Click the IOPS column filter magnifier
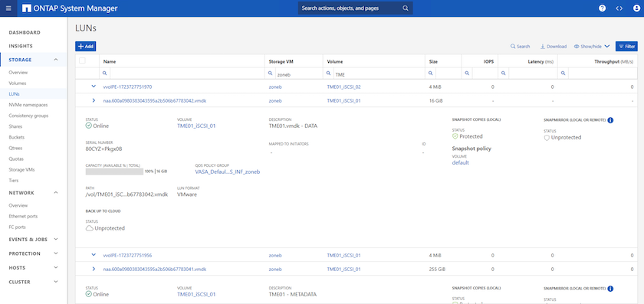Screen dimensions: 644x304 (467, 73)
